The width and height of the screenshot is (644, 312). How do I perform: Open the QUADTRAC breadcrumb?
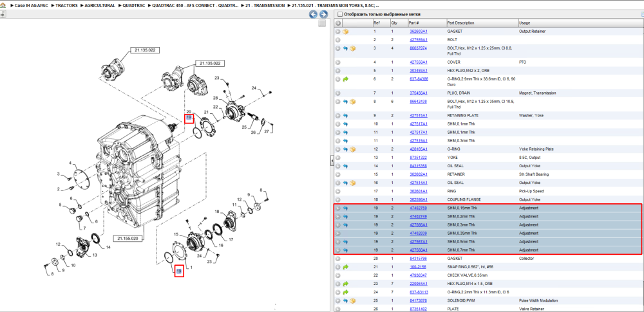pyautogui.click(x=133, y=6)
